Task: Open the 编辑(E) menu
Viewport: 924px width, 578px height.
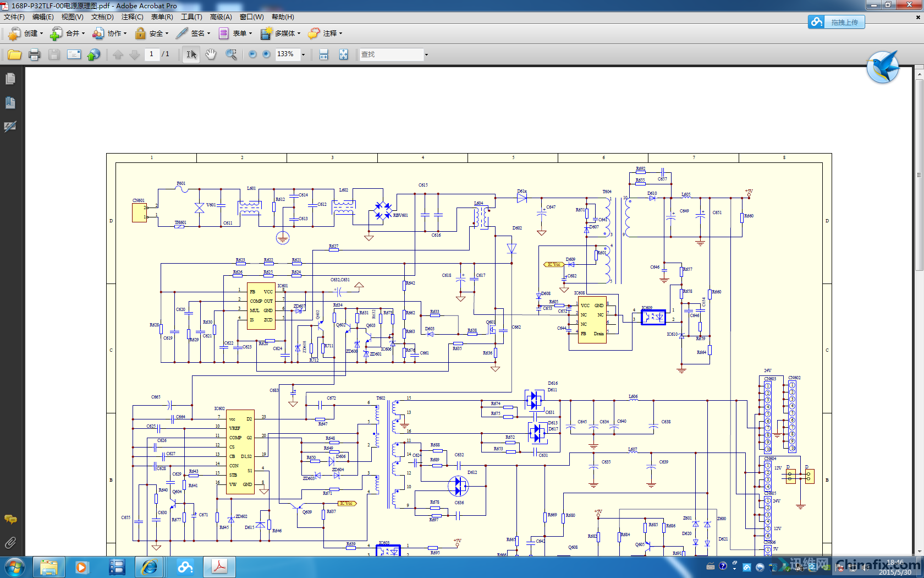Action: [x=43, y=17]
